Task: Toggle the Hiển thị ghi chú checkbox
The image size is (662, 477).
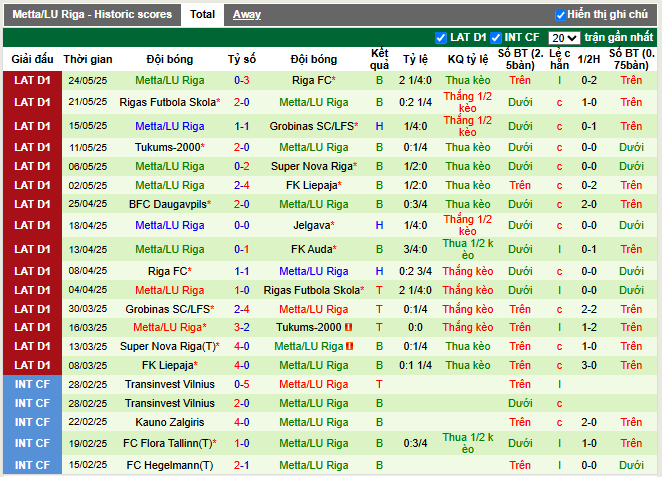Action: (x=560, y=15)
